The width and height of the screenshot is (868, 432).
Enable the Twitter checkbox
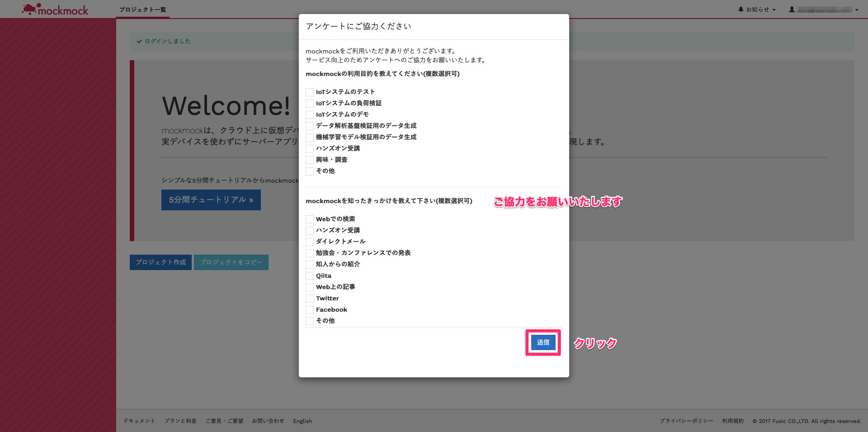[309, 299]
